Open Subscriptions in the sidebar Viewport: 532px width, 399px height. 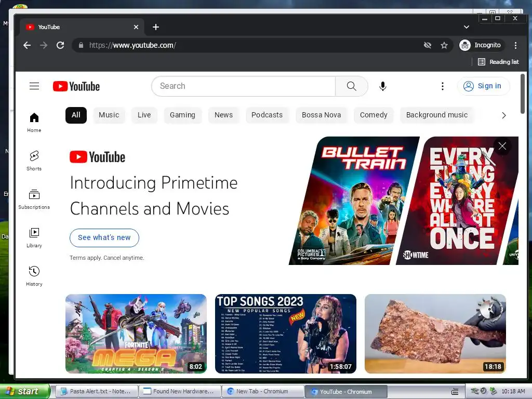pos(34,199)
